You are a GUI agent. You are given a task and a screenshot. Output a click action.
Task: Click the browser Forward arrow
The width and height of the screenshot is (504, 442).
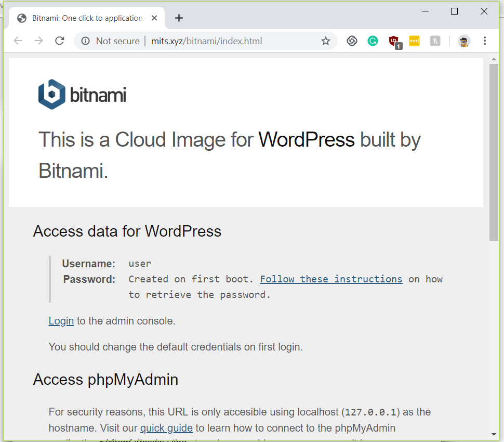(38, 41)
